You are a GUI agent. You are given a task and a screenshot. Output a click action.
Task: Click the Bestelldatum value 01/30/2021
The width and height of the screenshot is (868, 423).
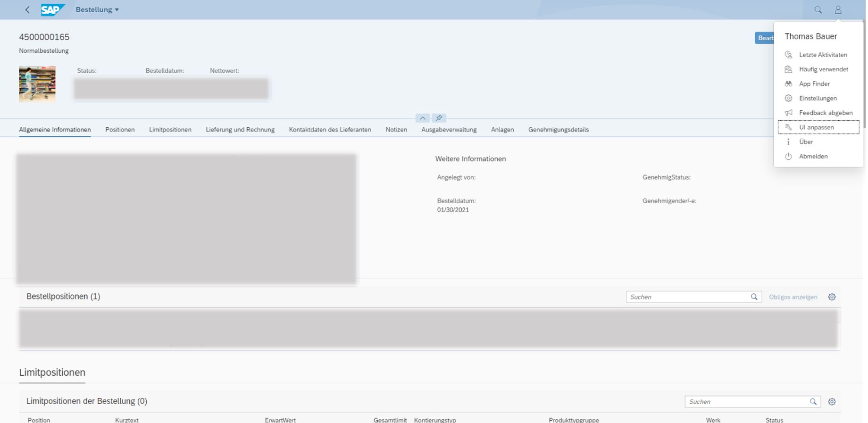point(453,210)
